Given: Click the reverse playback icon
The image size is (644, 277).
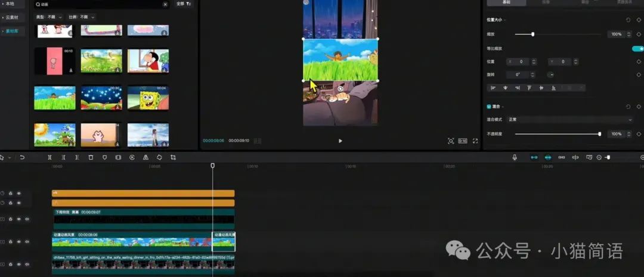Looking at the screenshot, I should tap(132, 157).
